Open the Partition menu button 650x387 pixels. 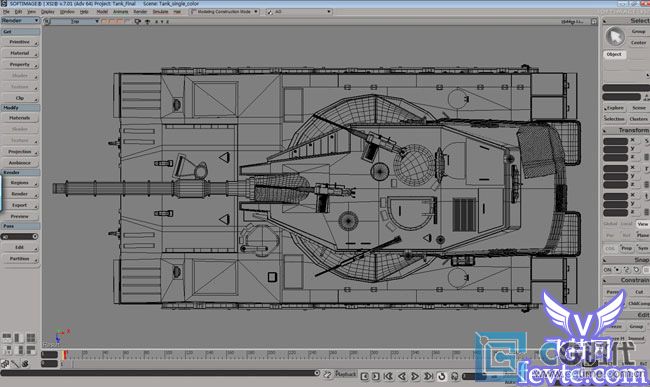click(20, 259)
